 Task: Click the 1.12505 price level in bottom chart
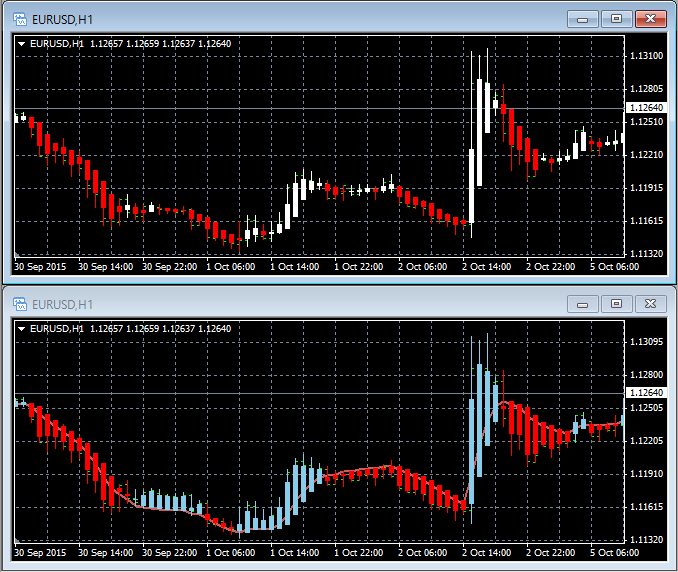tap(646, 408)
